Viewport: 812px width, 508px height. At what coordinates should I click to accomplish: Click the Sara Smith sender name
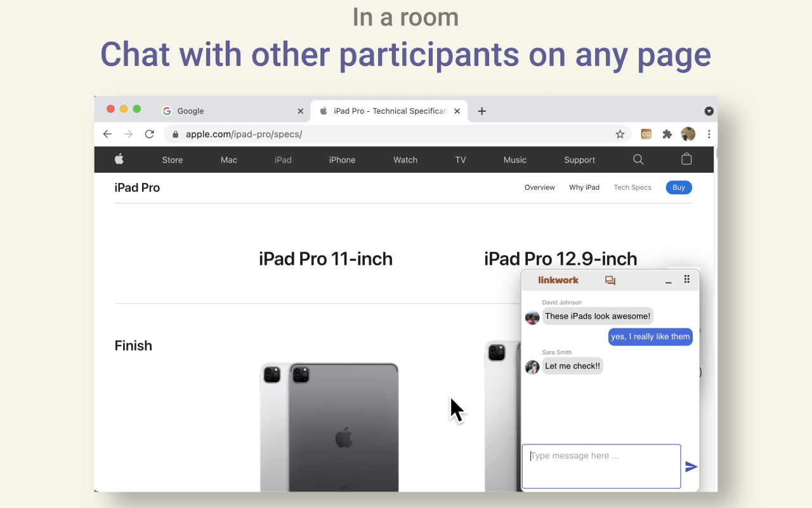(557, 352)
